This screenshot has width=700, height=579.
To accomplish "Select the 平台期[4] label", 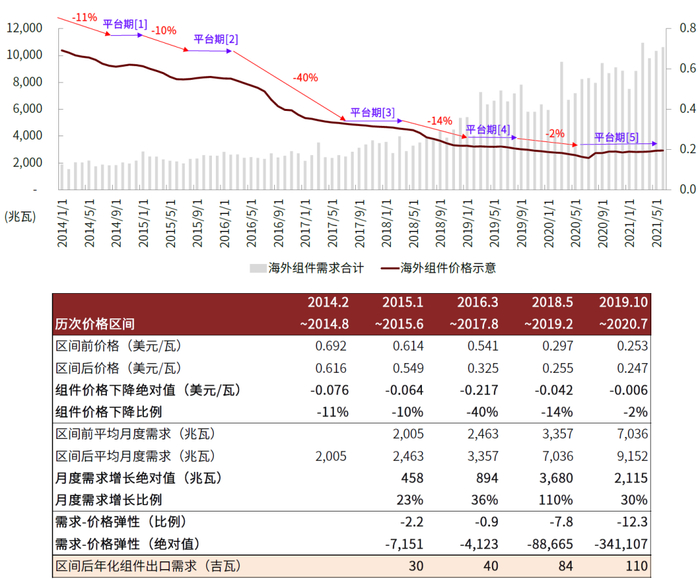I will pos(488,130).
